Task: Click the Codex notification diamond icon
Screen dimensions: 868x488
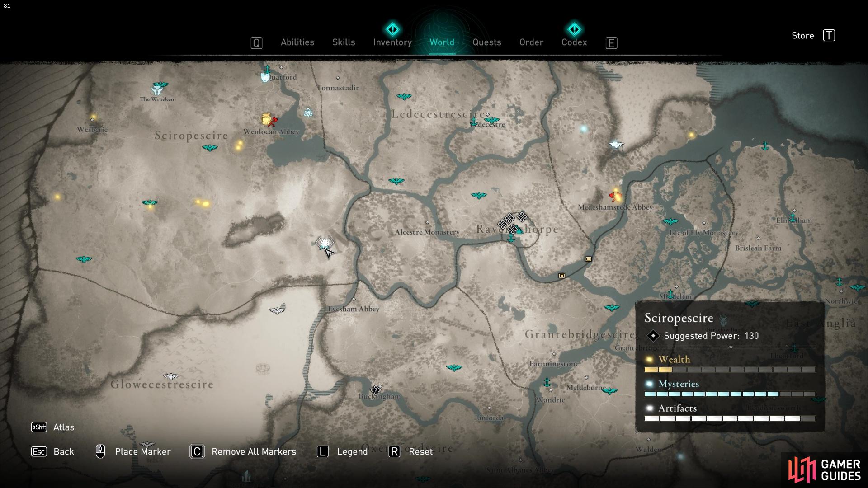Action: point(574,29)
